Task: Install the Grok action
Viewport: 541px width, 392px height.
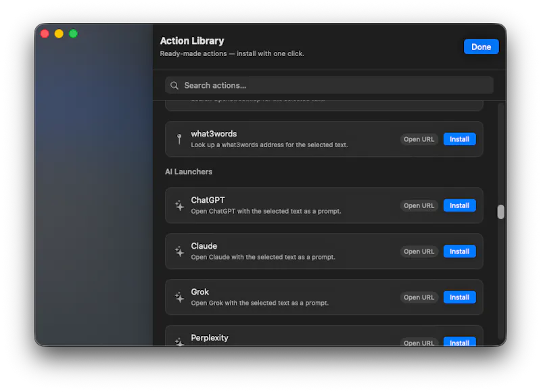Action: (x=459, y=297)
